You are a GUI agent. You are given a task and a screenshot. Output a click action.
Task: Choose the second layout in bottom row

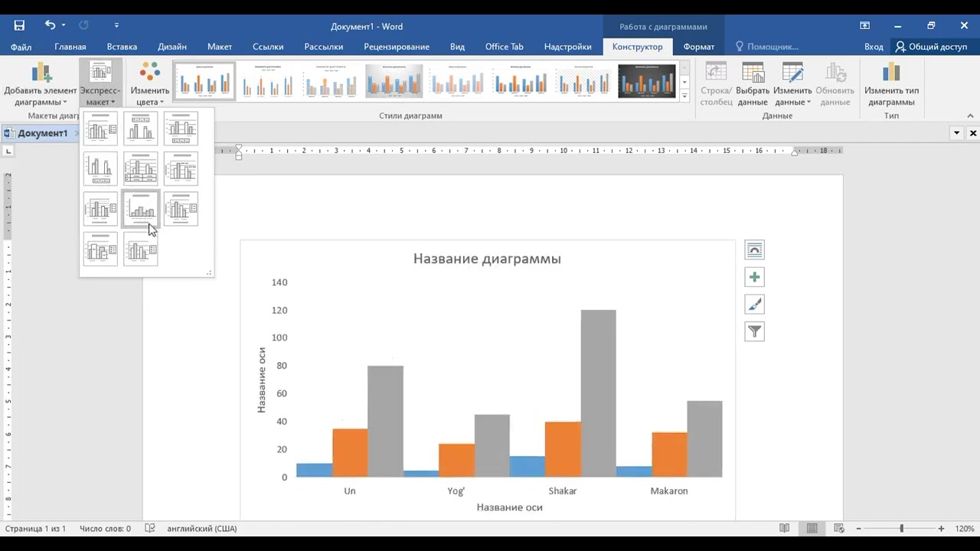140,249
